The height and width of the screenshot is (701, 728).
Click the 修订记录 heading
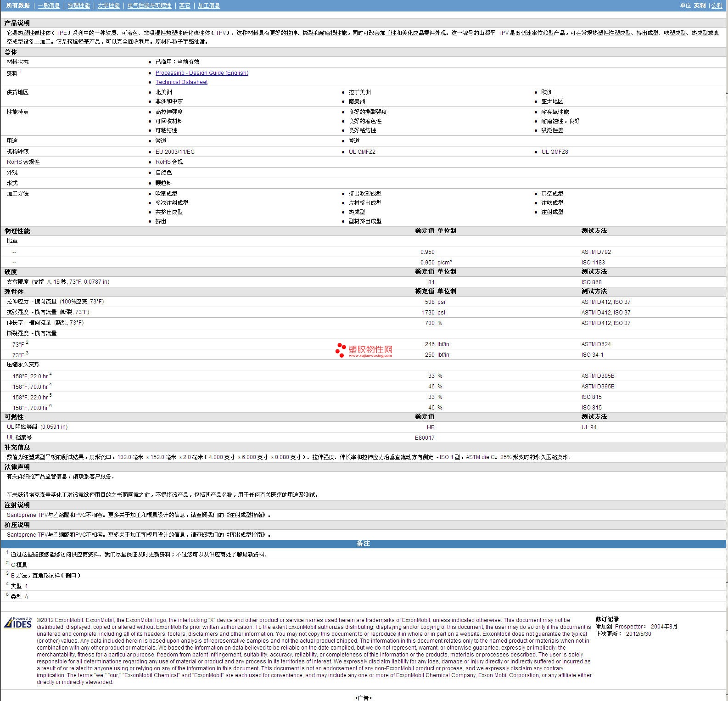607,619
